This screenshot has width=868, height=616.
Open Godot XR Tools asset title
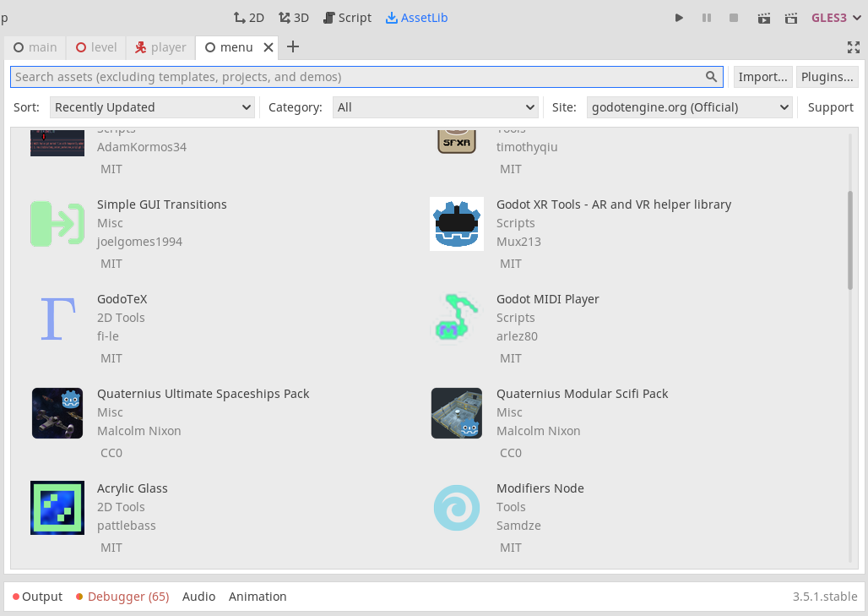[614, 204]
